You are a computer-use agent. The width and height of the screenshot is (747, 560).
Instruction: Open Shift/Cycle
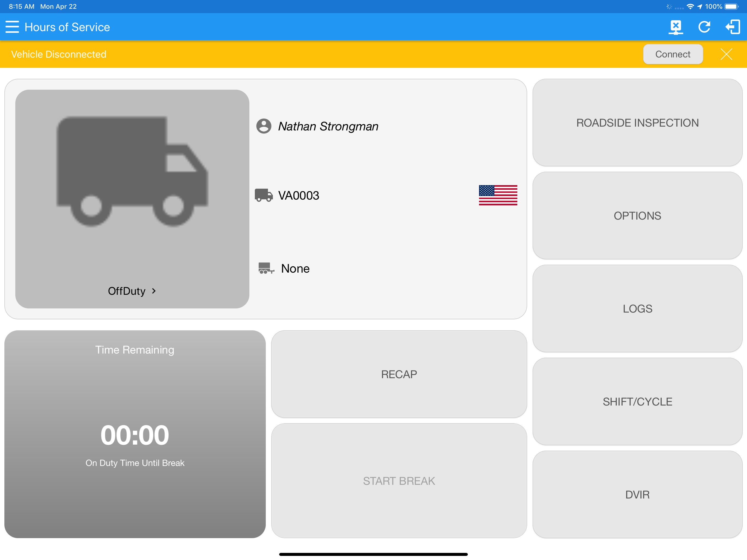(637, 401)
